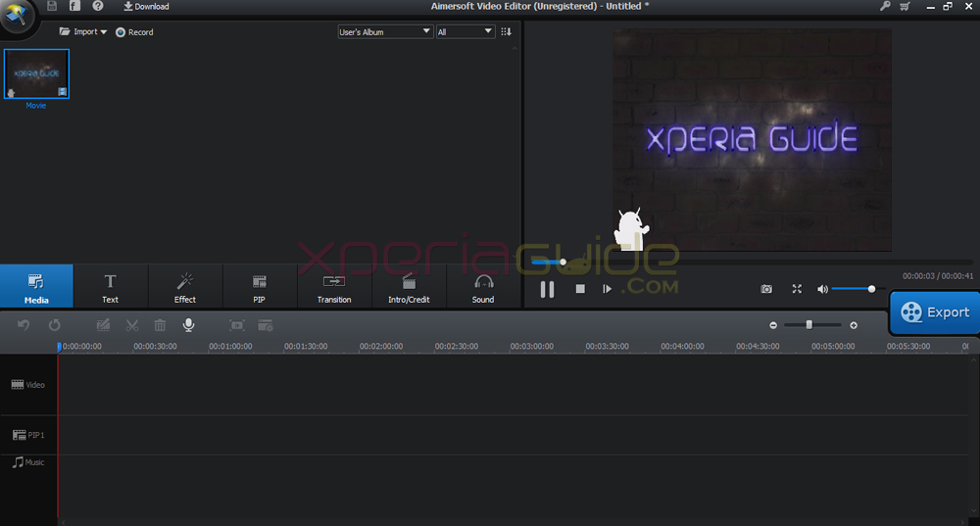Click the Download button in title bar
The image size is (980, 526).
tap(146, 6)
